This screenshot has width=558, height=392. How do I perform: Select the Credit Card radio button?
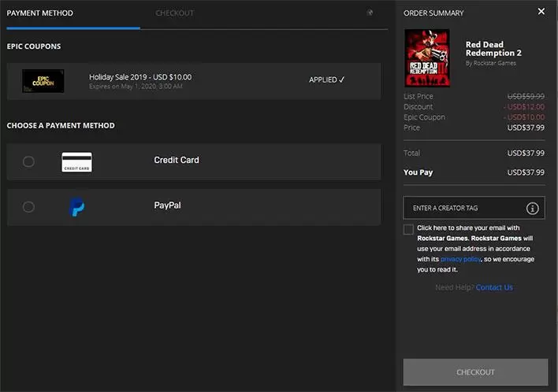point(28,161)
